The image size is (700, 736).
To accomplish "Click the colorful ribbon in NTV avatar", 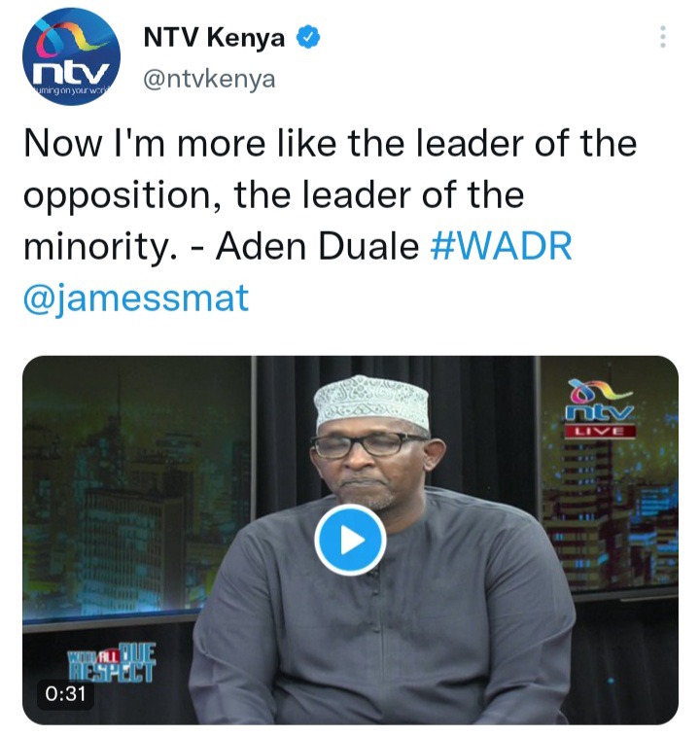I will [73, 39].
